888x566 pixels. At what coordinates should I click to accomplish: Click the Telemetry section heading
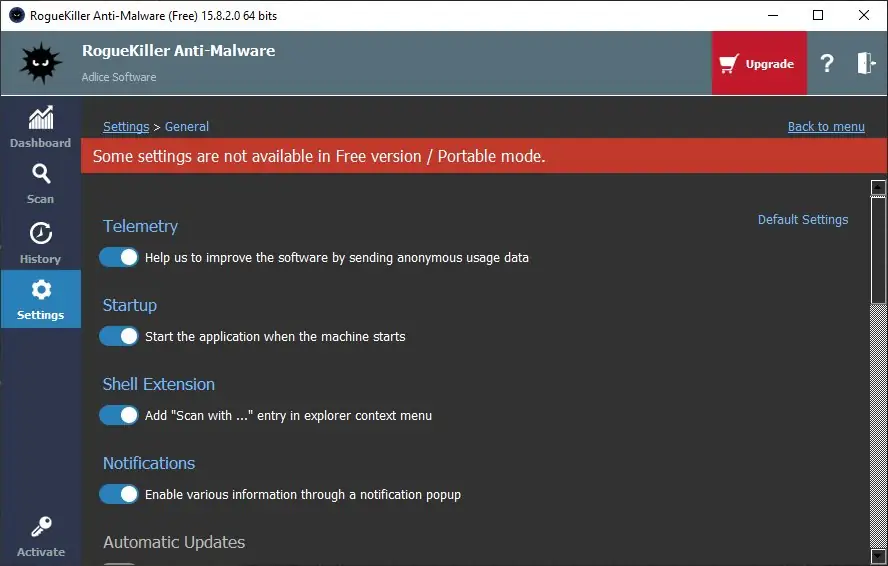point(140,226)
